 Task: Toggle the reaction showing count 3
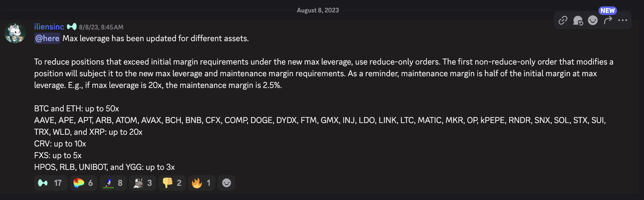(143, 183)
